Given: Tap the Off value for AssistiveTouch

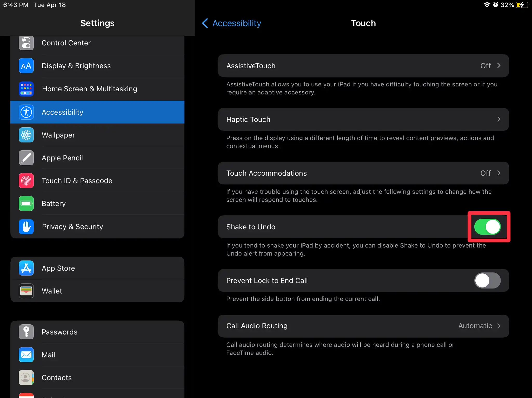Looking at the screenshot, I should tap(486, 66).
